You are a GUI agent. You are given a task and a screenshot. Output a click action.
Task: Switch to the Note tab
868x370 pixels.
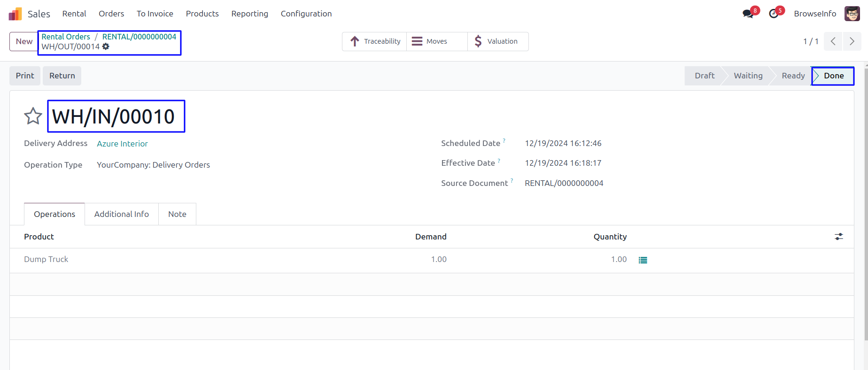click(x=177, y=214)
